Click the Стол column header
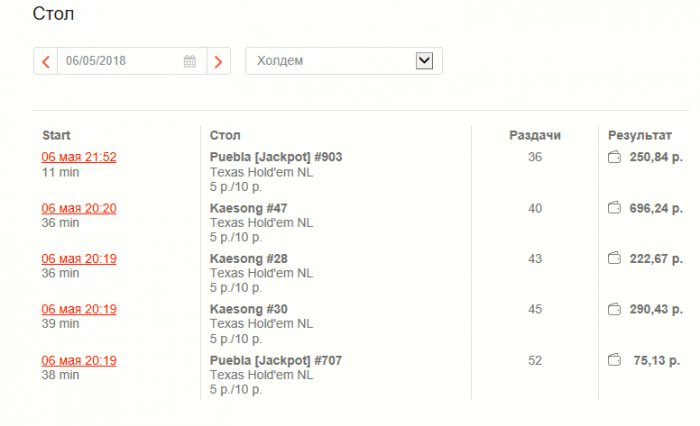 pos(225,135)
